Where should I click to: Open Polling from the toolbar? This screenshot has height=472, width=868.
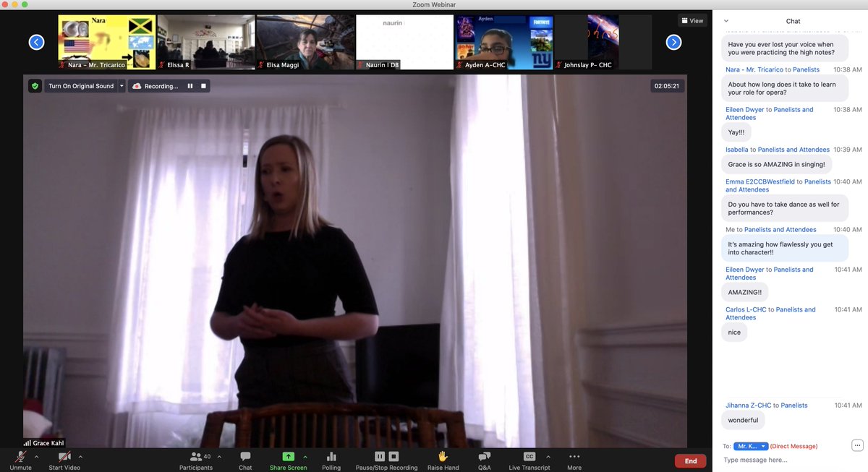coord(331,460)
